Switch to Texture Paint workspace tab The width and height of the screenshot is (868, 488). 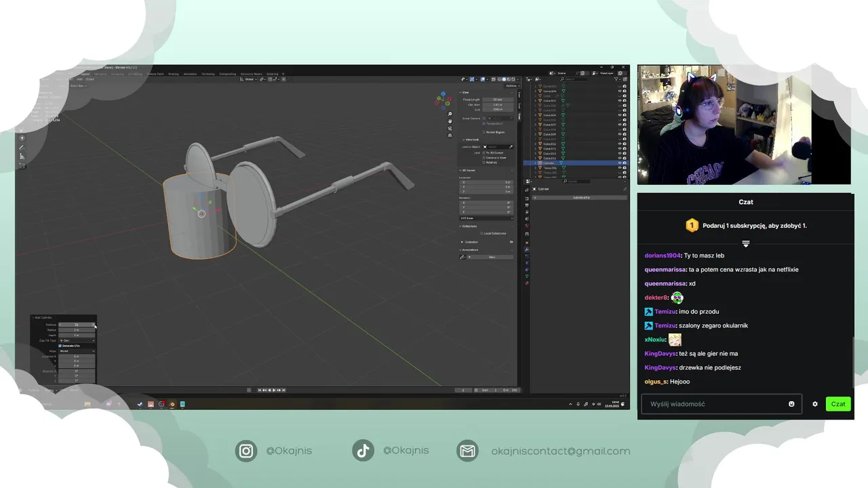(155, 74)
